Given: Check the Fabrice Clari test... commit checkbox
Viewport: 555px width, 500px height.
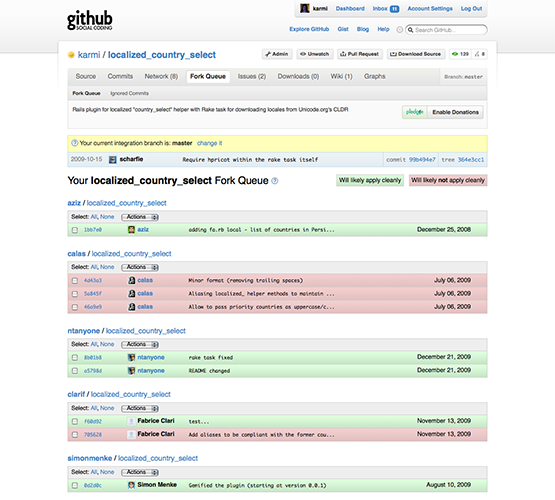Looking at the screenshot, I should [75, 421].
